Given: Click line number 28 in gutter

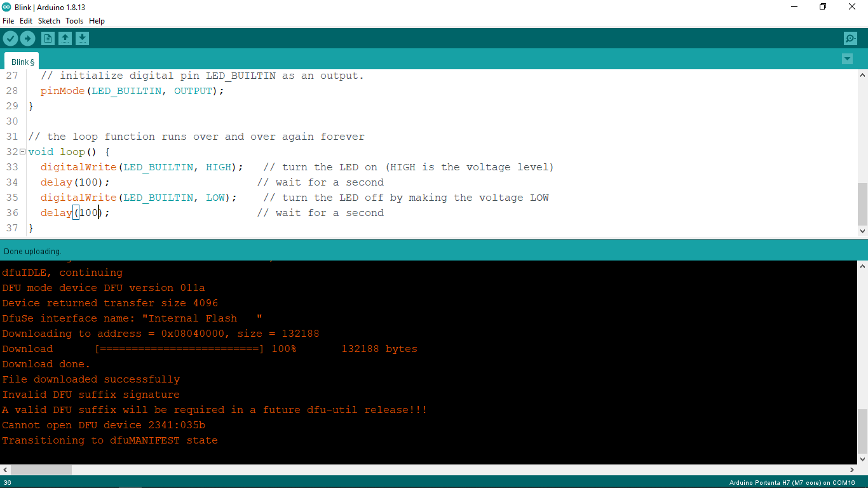Looking at the screenshot, I should (x=12, y=91).
